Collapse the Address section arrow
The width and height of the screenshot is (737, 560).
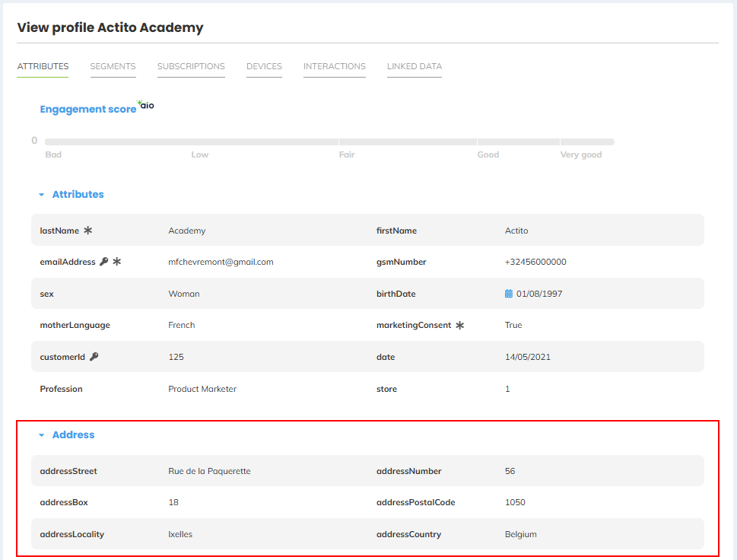tap(41, 435)
